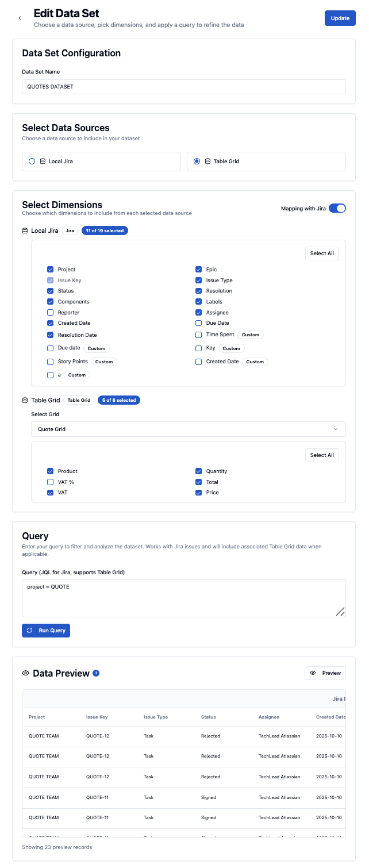Click the Issue Type column header
369x868 pixels.
pos(156,717)
